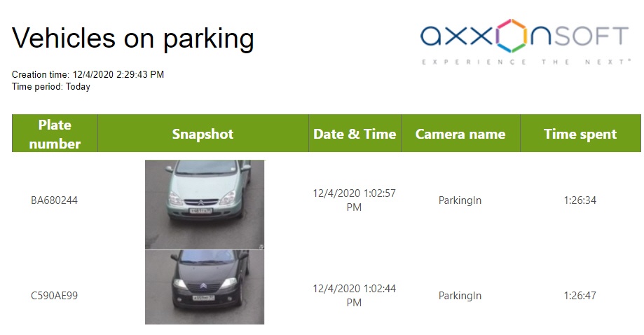Select the Camera name column header

460,134
